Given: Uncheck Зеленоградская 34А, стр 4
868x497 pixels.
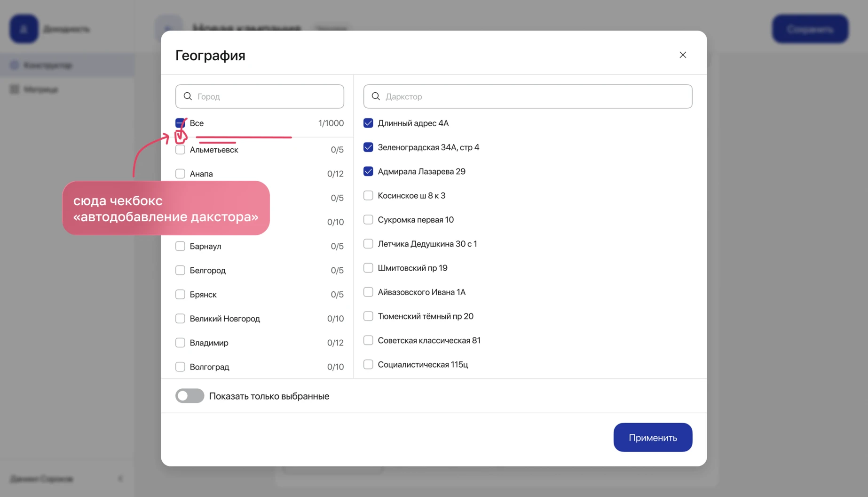Looking at the screenshot, I should click(x=368, y=147).
